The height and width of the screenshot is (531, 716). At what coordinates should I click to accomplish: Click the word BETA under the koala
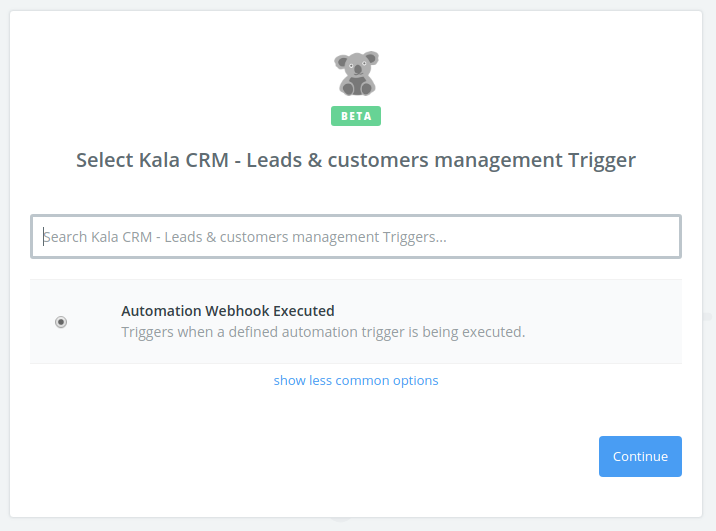pyautogui.click(x=356, y=116)
